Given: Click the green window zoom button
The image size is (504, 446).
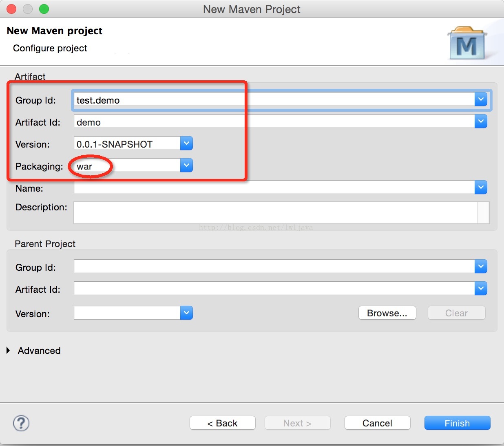Looking at the screenshot, I should tap(44, 9).
